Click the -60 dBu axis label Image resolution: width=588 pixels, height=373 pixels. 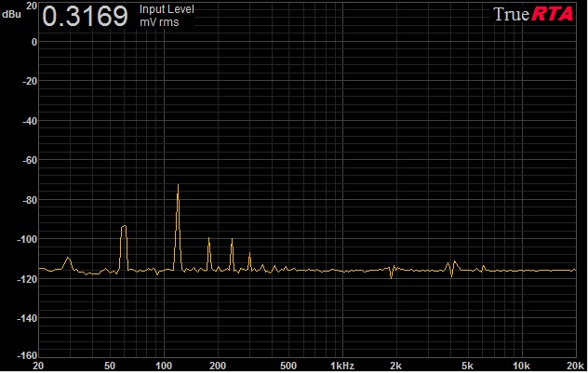30,160
